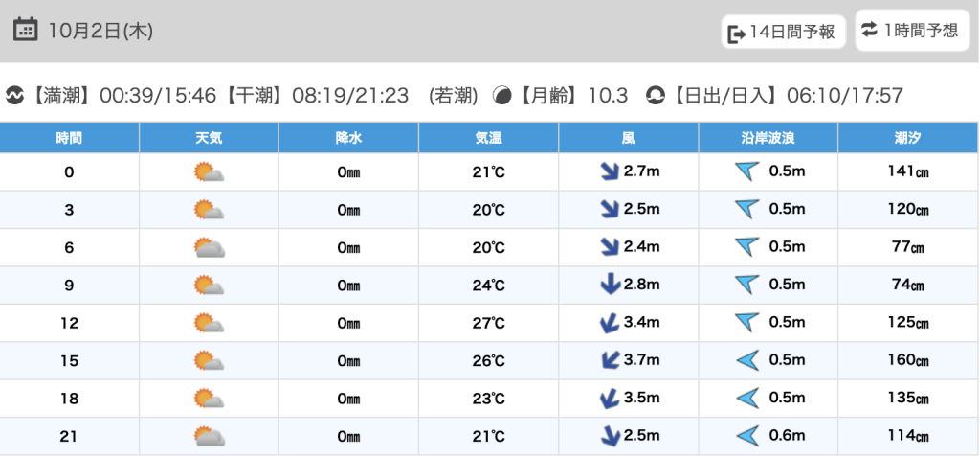Click the cloudy weather icon at 6時
980x457 pixels.
209,248
